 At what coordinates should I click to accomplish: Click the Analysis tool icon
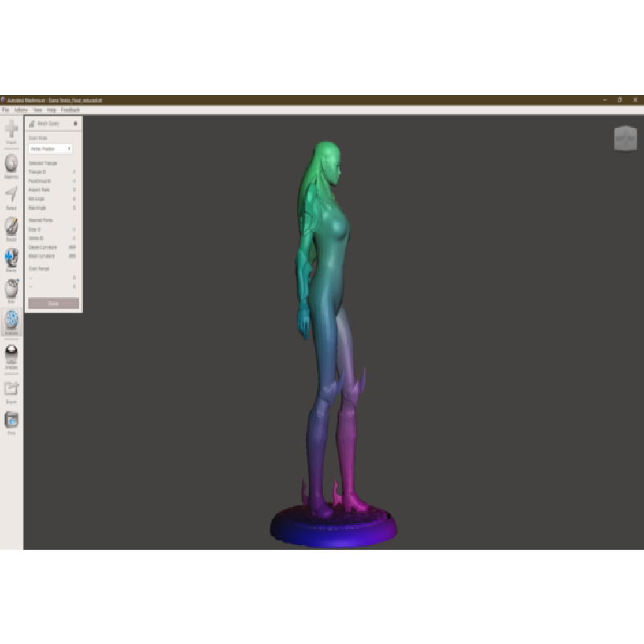[x=11, y=320]
